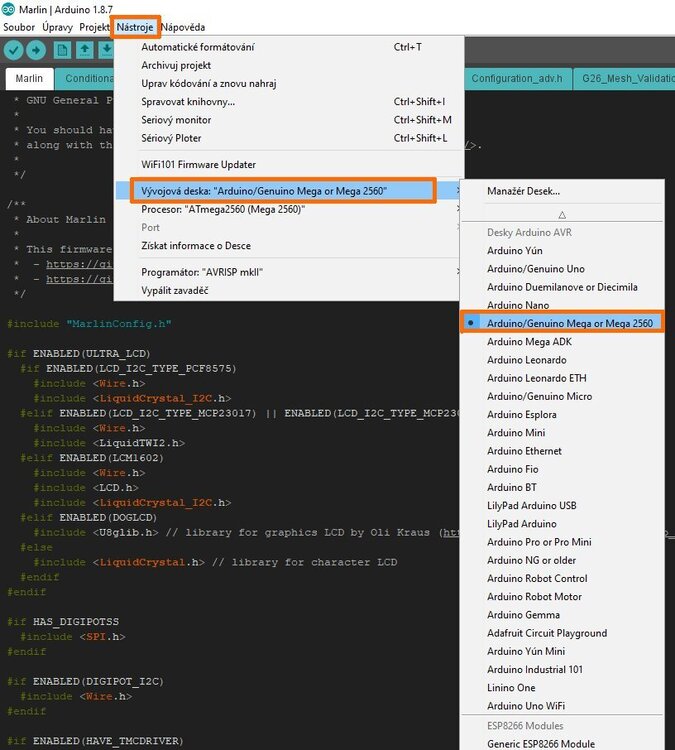Viewport: 675px width, 750px height.
Task: Select Získat informace o Desce
Action: click(x=289, y=245)
